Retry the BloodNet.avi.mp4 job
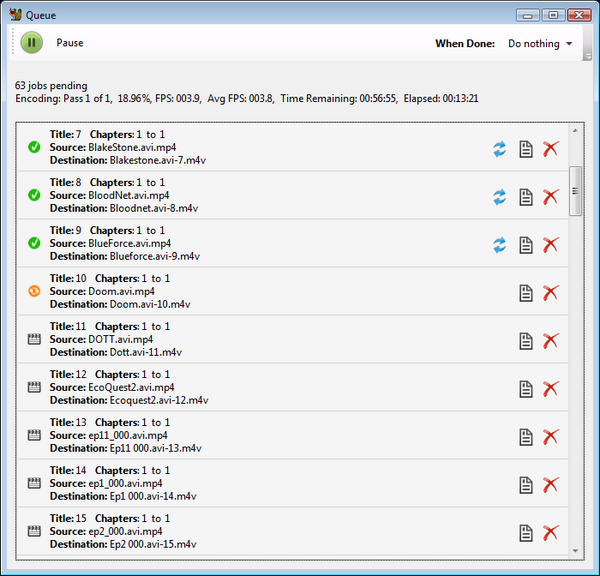 [x=499, y=197]
